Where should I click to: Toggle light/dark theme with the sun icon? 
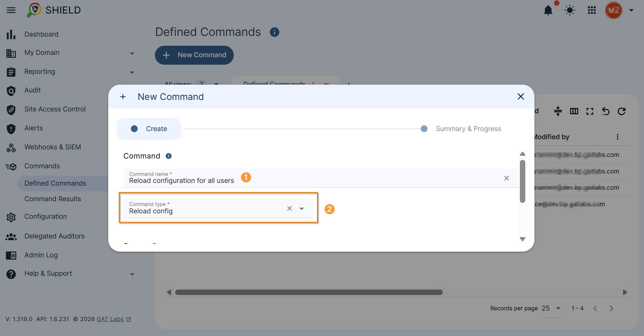[x=570, y=10]
